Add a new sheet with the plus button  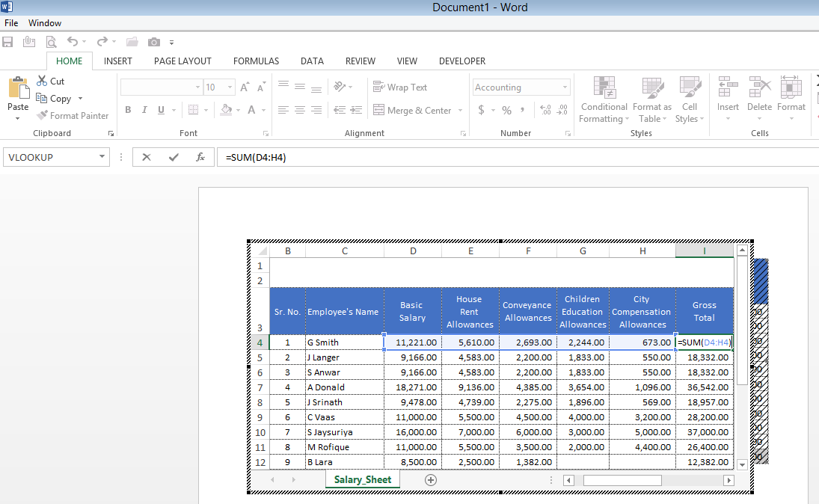(x=430, y=479)
